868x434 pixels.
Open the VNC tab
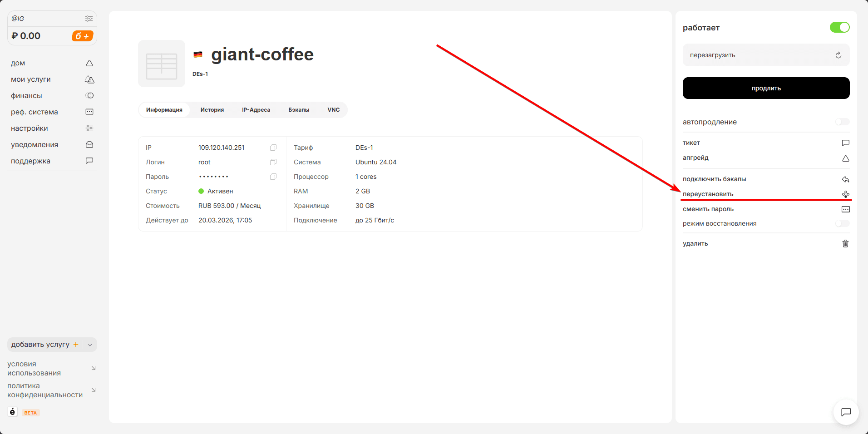tap(333, 110)
